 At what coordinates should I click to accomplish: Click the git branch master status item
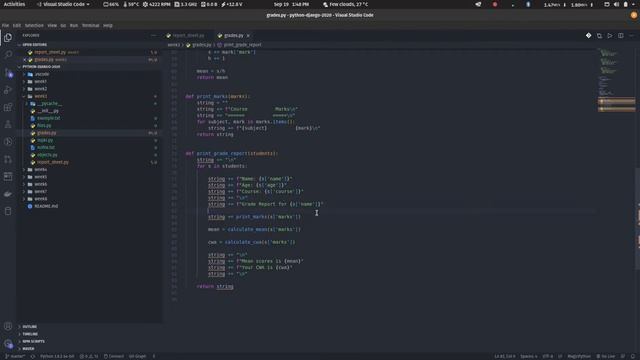point(15,356)
